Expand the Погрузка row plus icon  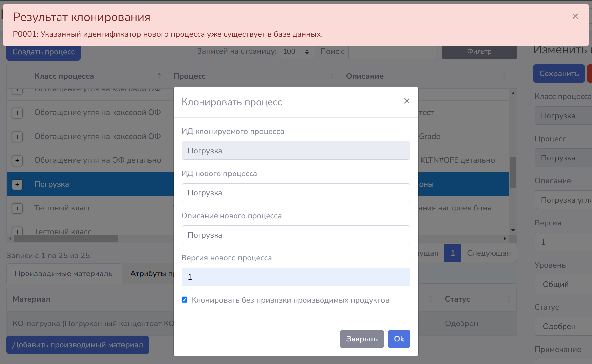pos(17,184)
